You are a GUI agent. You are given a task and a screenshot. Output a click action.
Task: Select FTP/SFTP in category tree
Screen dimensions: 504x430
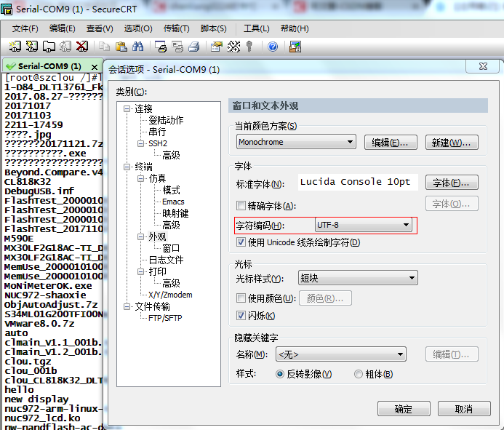(x=165, y=318)
